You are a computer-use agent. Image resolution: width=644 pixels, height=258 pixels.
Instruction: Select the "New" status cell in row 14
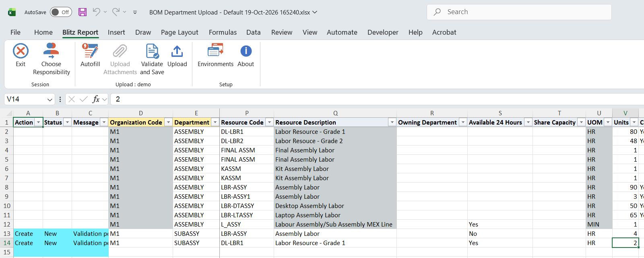pos(58,243)
